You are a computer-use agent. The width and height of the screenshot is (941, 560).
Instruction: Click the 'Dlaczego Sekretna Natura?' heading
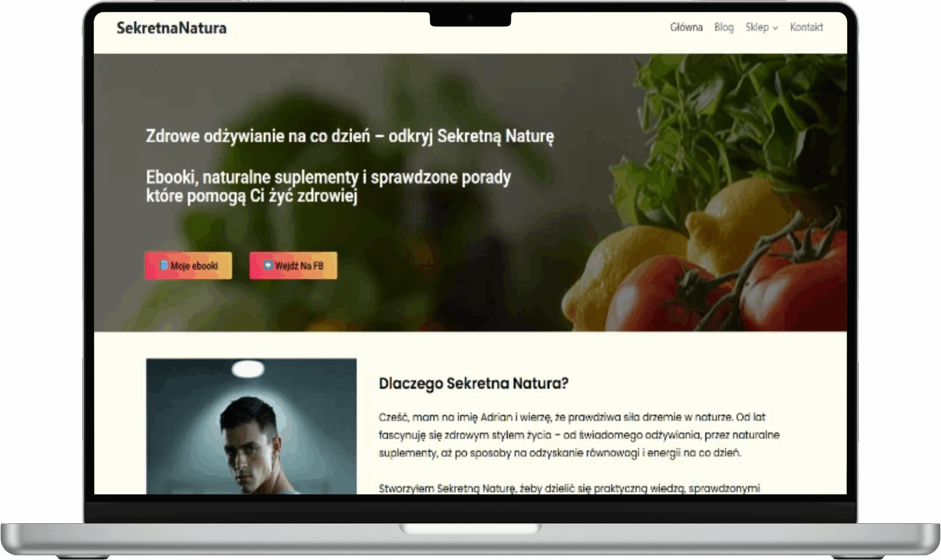coord(473,383)
